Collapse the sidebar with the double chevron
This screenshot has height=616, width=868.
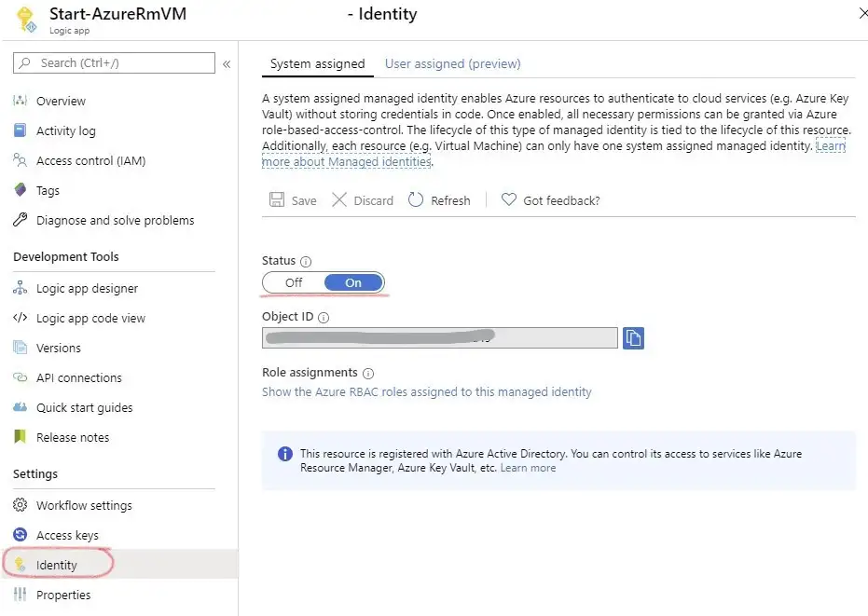pyautogui.click(x=227, y=64)
